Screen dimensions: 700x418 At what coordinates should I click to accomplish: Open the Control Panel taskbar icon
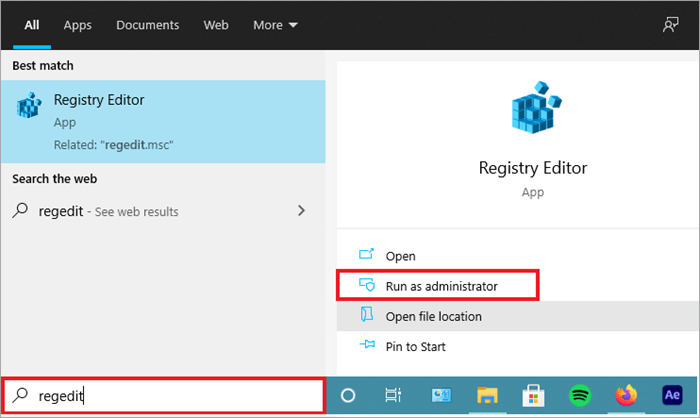(441, 395)
